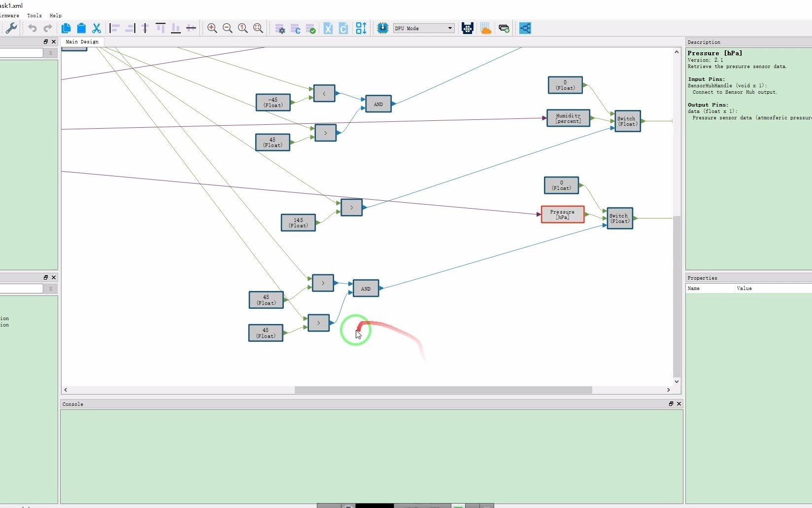The height and width of the screenshot is (508, 812).
Task: Open the Help menu
Action: (56, 15)
